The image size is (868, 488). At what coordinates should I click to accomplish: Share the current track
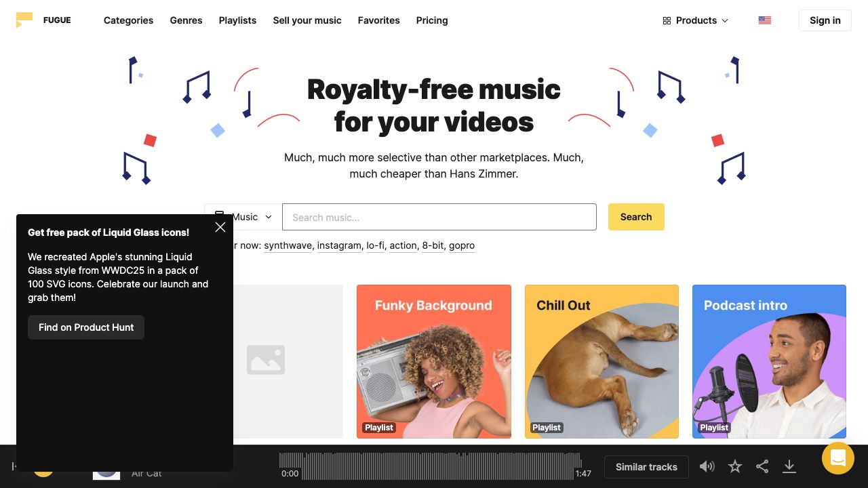[762, 466]
